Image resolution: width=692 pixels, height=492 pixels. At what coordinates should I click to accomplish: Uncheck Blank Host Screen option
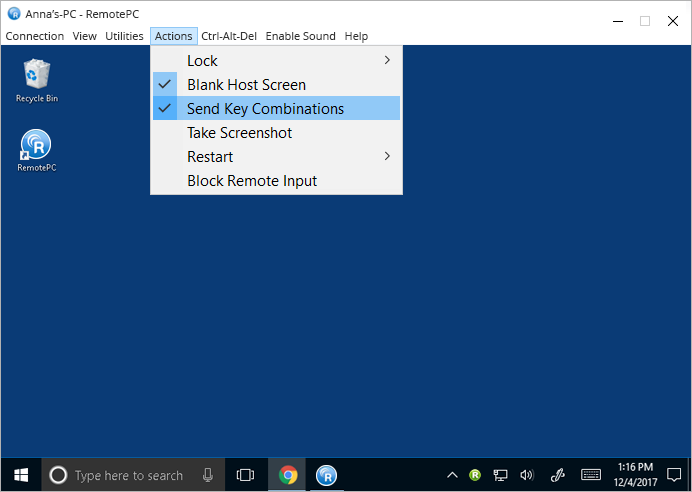[x=276, y=84]
